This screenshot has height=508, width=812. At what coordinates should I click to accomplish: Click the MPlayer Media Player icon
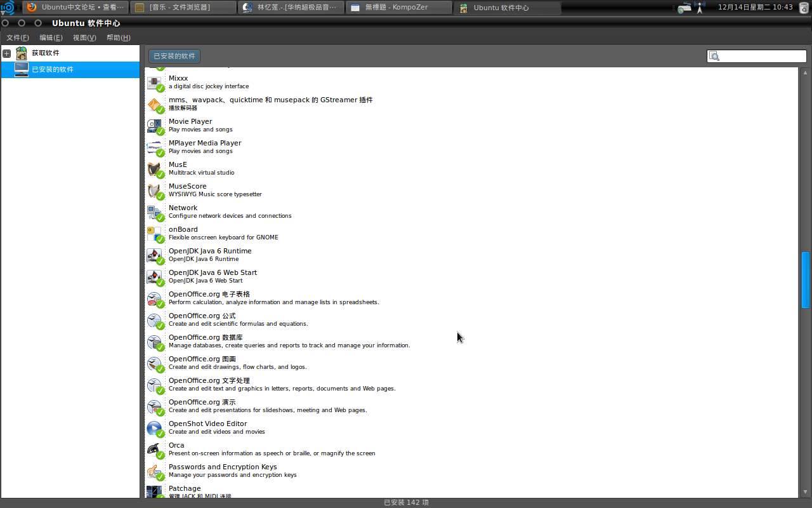(x=155, y=147)
